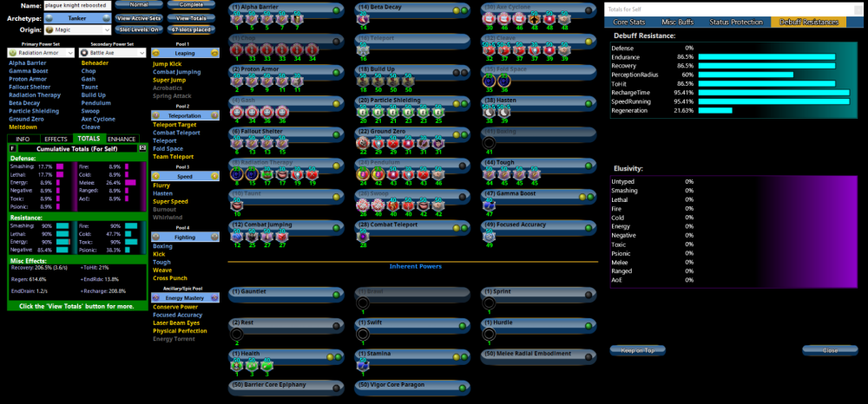Screen dimensions: 868x404
Task: Click the empty slot under Brawl
Action: [x=363, y=303]
